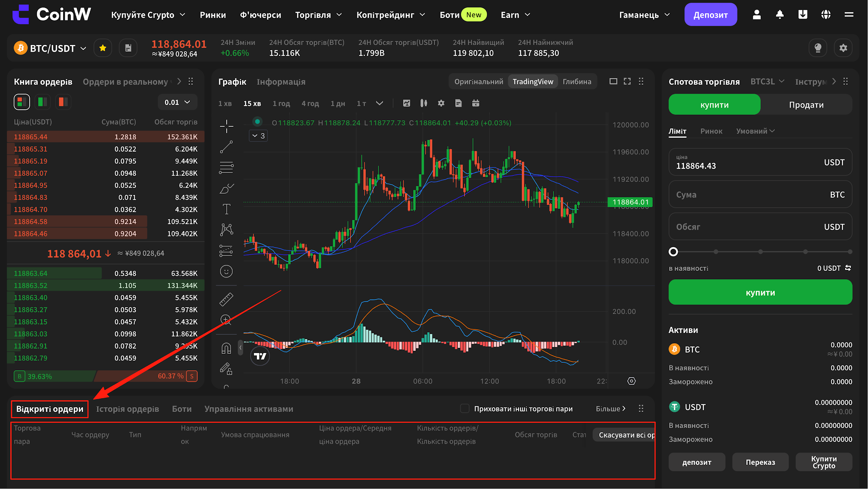Open the BTC/USDT pair selector

pos(50,48)
